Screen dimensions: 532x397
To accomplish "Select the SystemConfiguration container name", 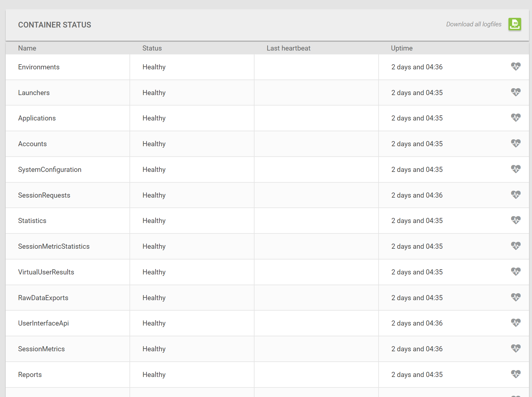I will 50,170.
